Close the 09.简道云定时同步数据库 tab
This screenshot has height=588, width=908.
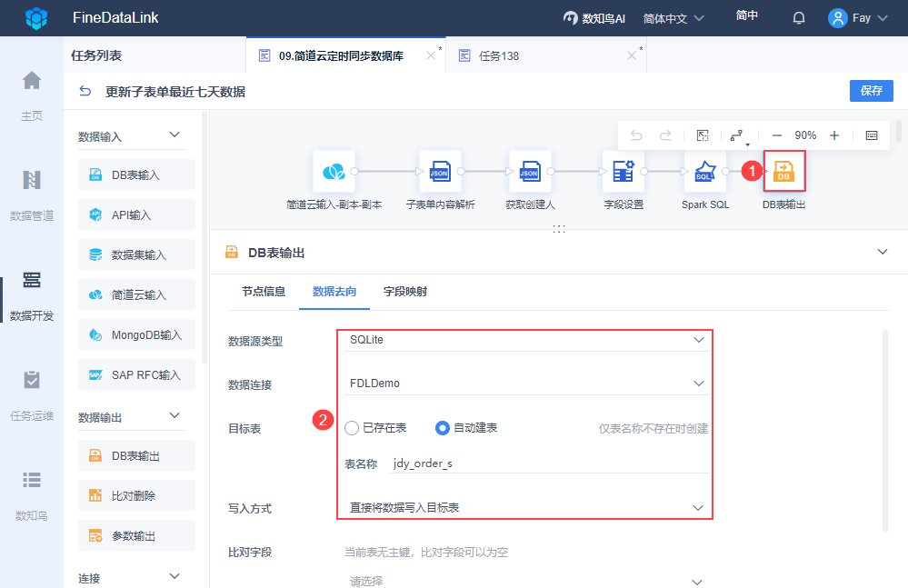point(430,55)
